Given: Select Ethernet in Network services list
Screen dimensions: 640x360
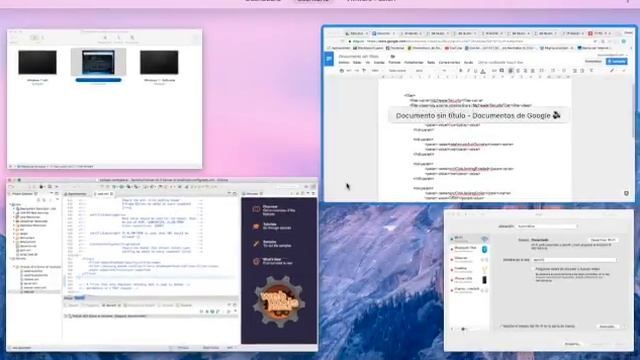Looking at the screenshot, I should 469,260.
